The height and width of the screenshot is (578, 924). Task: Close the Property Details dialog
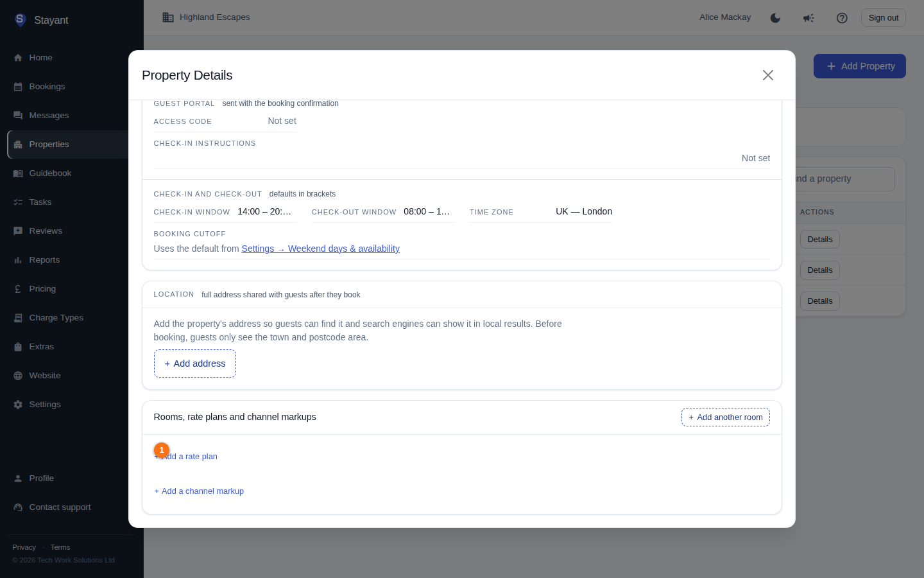click(768, 75)
